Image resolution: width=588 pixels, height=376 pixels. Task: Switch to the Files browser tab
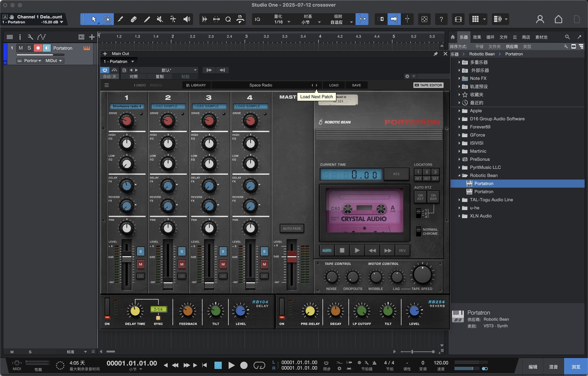pos(503,37)
